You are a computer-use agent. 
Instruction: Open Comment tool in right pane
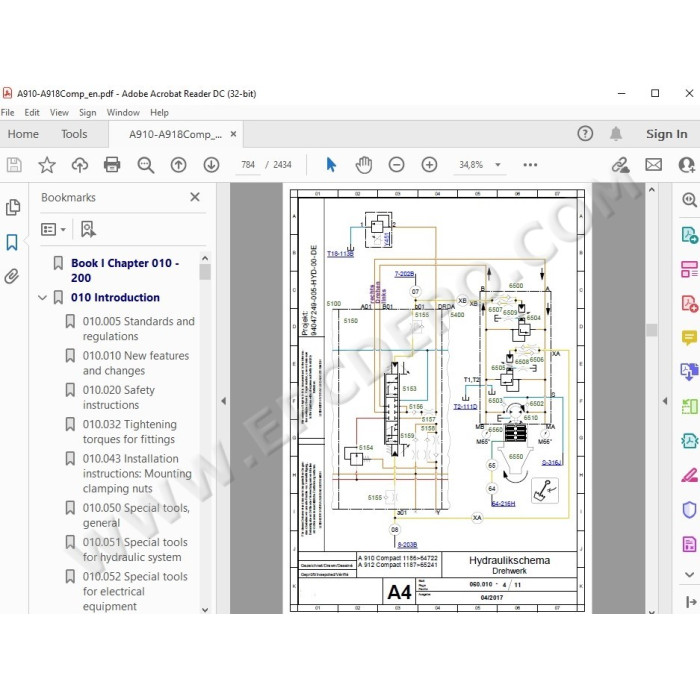pyautogui.click(x=689, y=338)
